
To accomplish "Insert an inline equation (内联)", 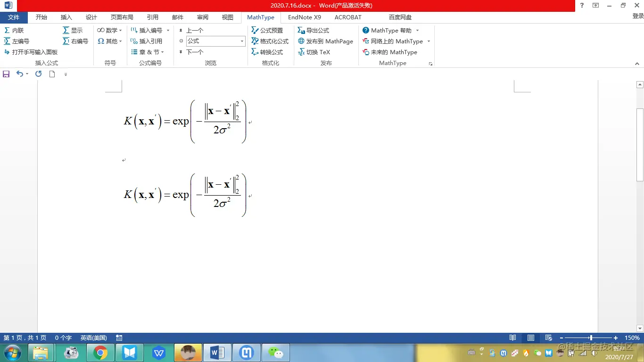I will [14, 30].
